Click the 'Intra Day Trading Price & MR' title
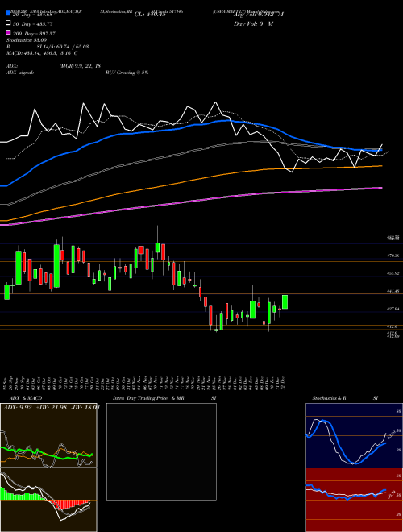This screenshot has height=532, width=403. tap(148, 398)
